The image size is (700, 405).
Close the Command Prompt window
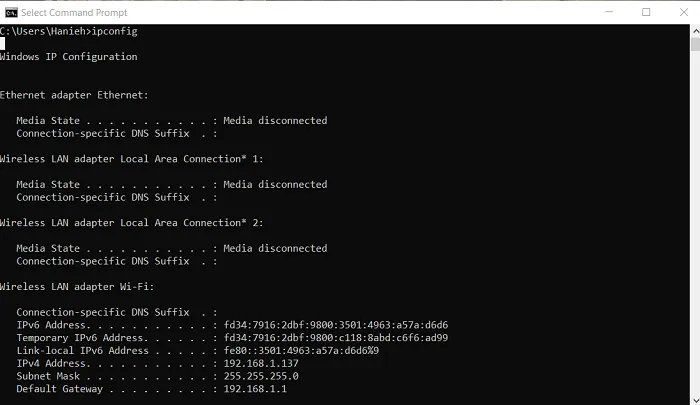tap(683, 12)
